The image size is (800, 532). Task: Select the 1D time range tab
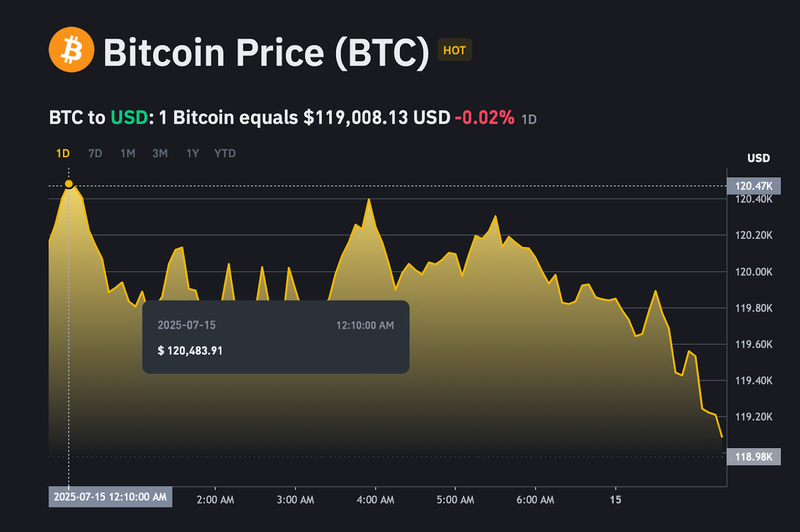point(63,153)
